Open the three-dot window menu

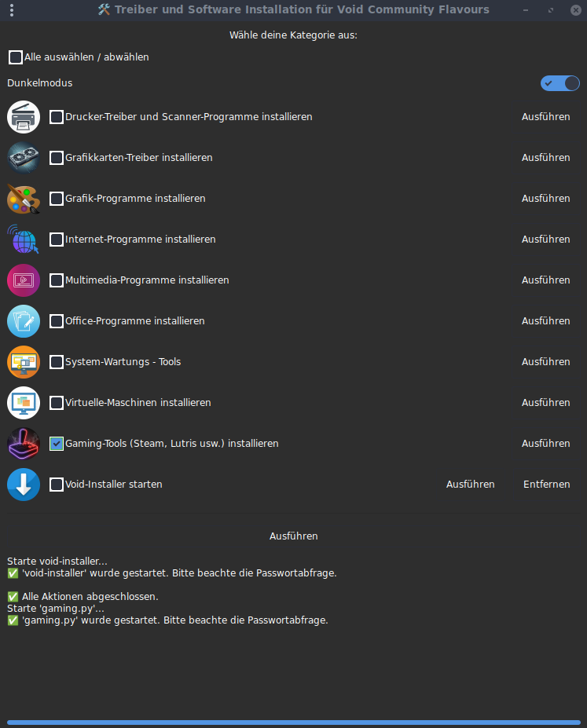pyautogui.click(x=11, y=10)
